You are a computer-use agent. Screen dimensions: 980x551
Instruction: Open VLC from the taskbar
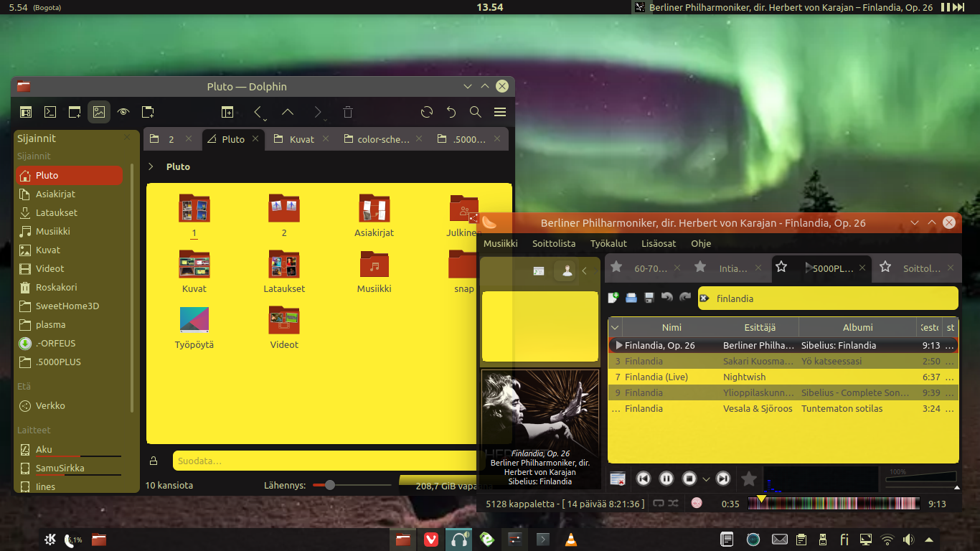pos(571,540)
